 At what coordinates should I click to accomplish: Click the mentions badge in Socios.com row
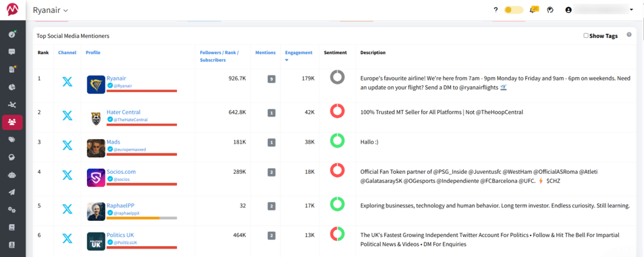tap(271, 173)
